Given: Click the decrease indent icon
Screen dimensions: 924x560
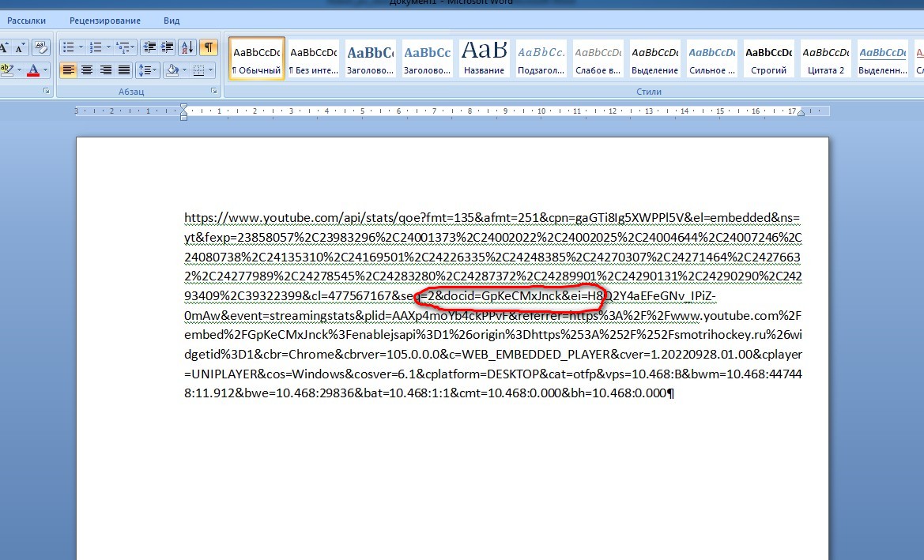Looking at the screenshot, I should [149, 47].
